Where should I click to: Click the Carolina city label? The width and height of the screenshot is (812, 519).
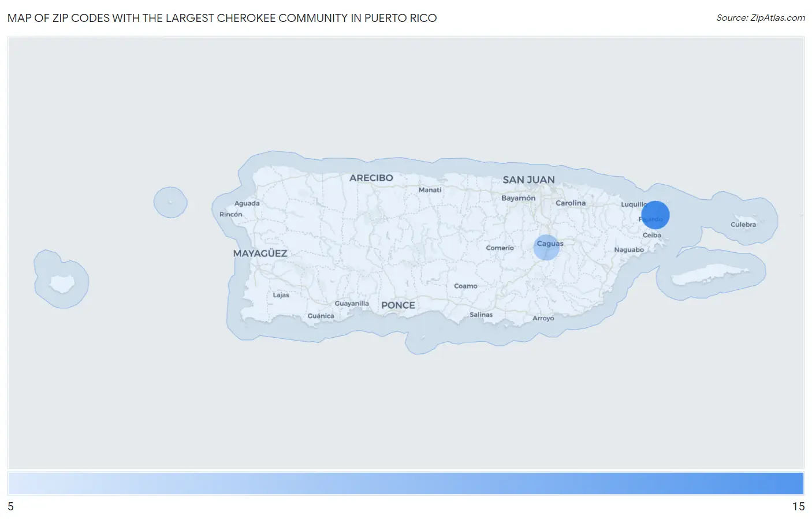571,203
